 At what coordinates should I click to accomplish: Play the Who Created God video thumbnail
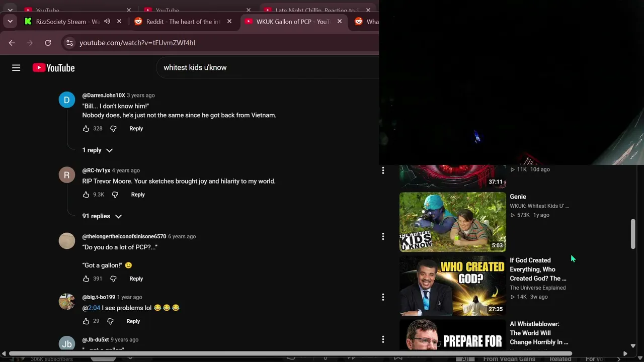pyautogui.click(x=453, y=286)
